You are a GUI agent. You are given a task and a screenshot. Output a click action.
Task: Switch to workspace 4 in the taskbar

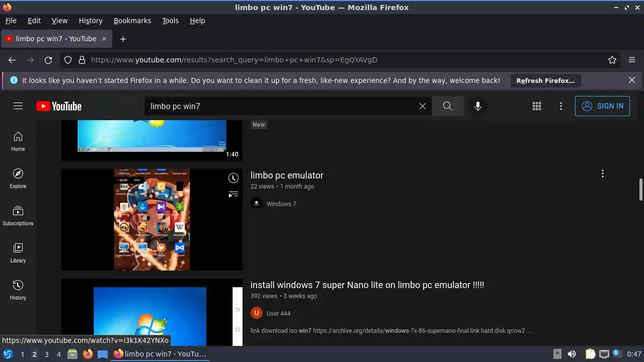(58, 354)
